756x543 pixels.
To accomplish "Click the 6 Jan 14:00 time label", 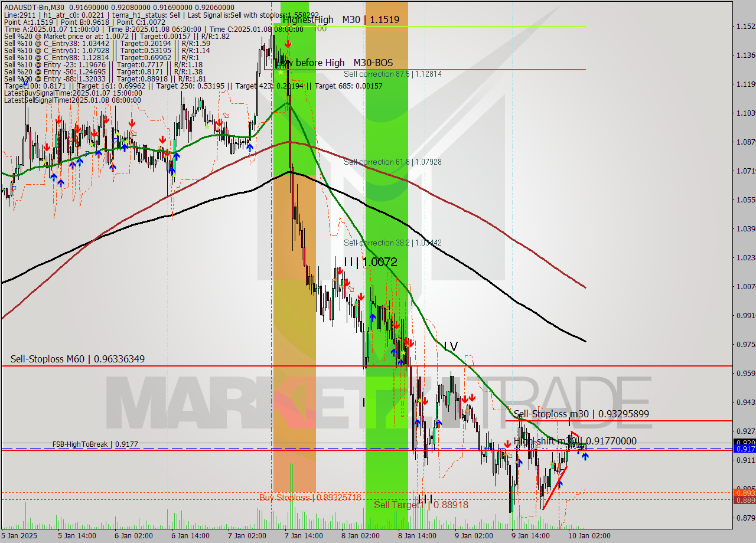I will coord(190,536).
